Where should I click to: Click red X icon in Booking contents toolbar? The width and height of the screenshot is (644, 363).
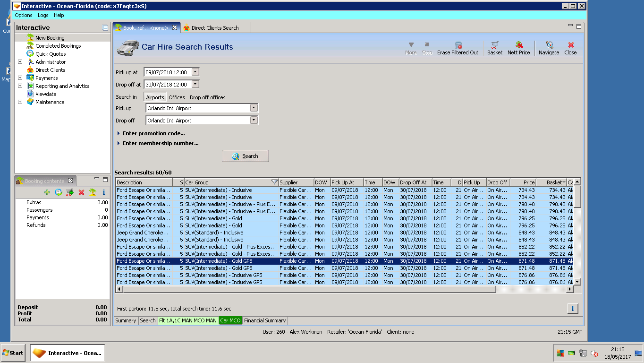click(81, 192)
